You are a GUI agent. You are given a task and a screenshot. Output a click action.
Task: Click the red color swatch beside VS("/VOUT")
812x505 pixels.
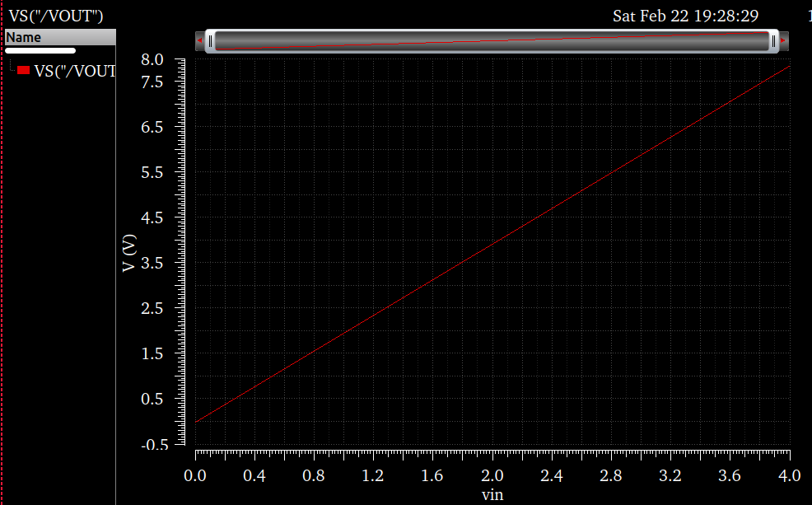(x=23, y=71)
